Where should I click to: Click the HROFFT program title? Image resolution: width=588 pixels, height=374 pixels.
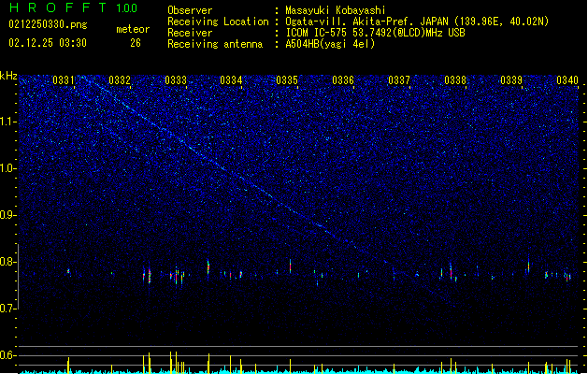(58, 7)
